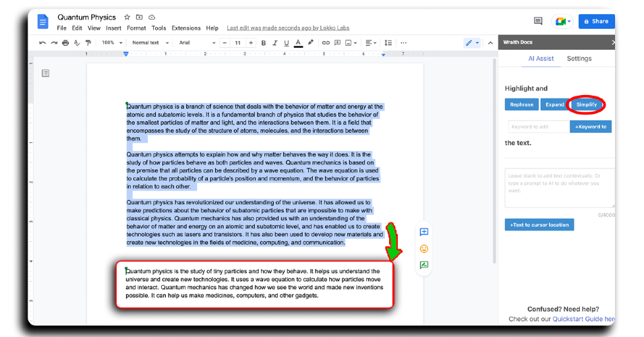Open the View menu
The height and width of the screenshot is (337, 644).
pyautogui.click(x=94, y=28)
